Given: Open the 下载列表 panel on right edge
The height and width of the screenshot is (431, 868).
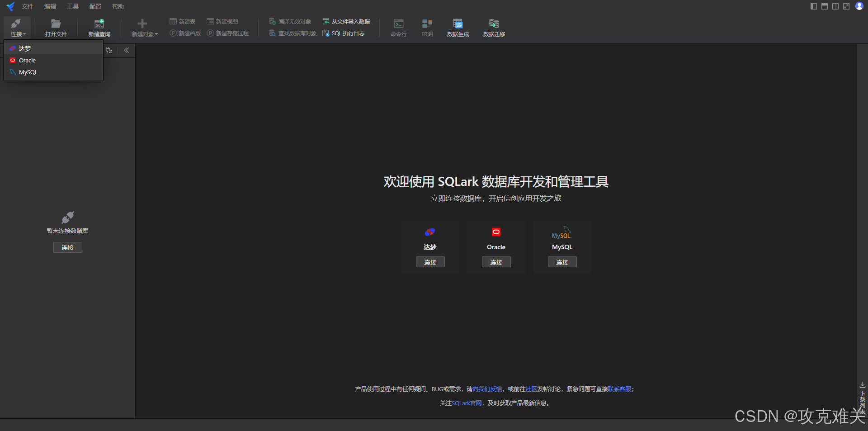Looking at the screenshot, I should click(x=862, y=398).
